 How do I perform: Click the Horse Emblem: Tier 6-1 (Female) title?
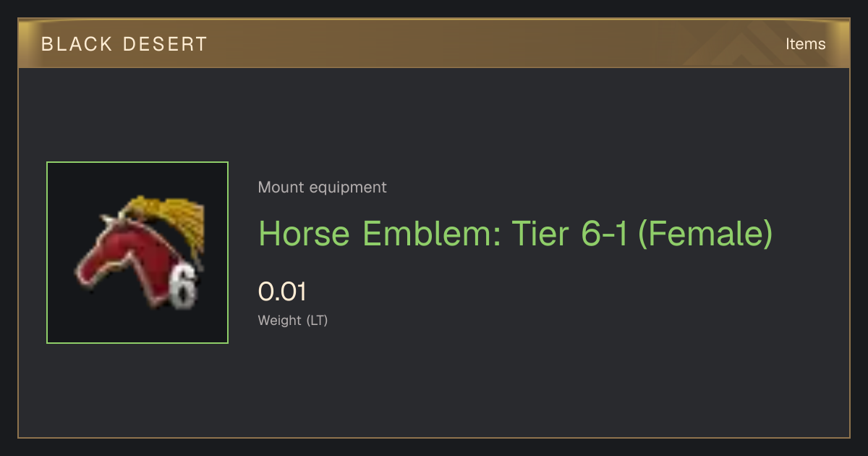click(516, 233)
